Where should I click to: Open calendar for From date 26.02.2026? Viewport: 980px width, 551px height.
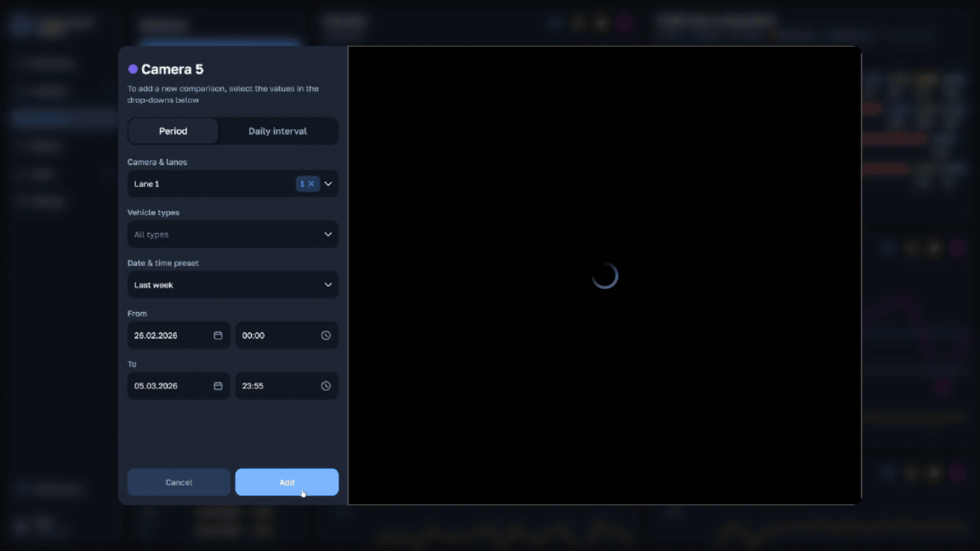(218, 336)
